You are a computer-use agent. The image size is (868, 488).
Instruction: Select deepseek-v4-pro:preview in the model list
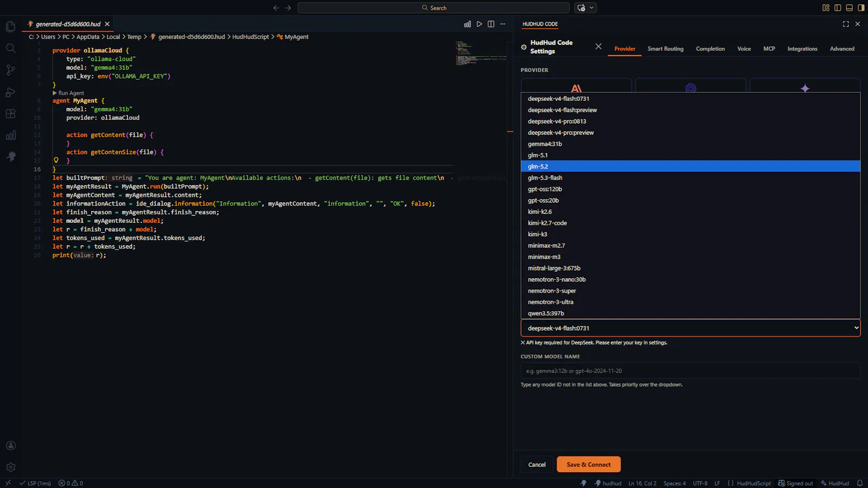pyautogui.click(x=691, y=133)
